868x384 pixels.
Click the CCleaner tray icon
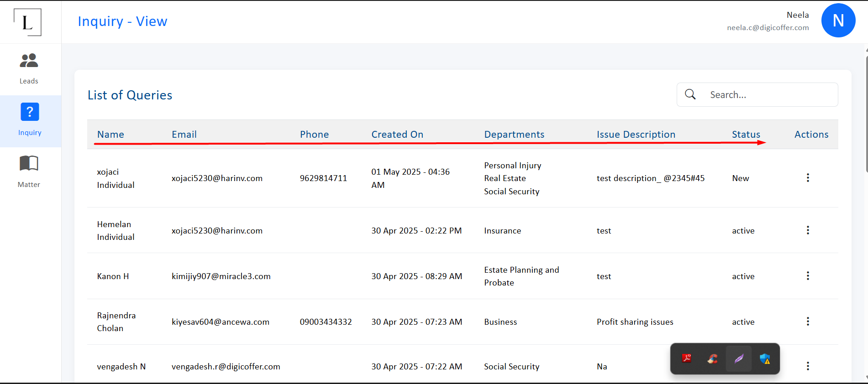(712, 358)
